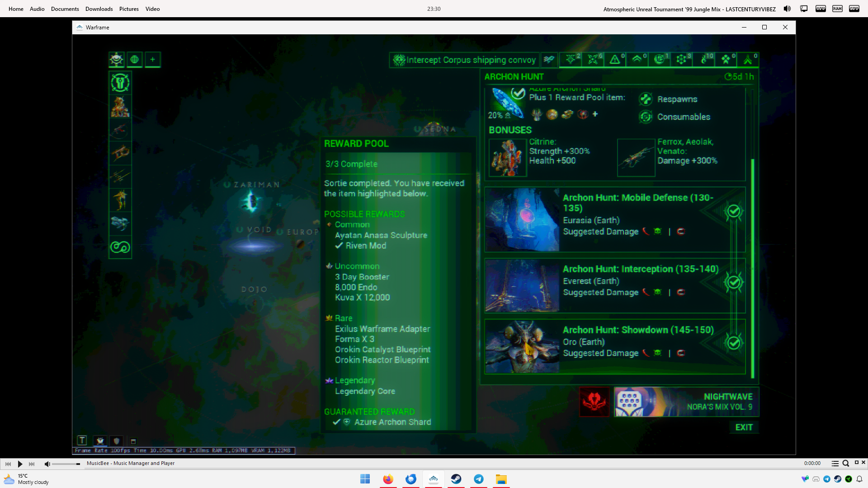
Task: Click the plus icon beside globe
Action: point(152,60)
